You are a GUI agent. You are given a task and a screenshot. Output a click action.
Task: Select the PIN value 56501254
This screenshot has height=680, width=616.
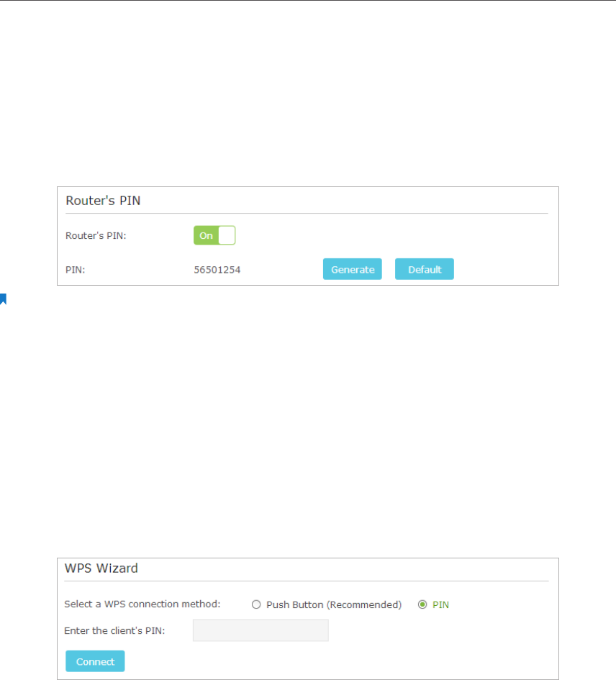[217, 270]
